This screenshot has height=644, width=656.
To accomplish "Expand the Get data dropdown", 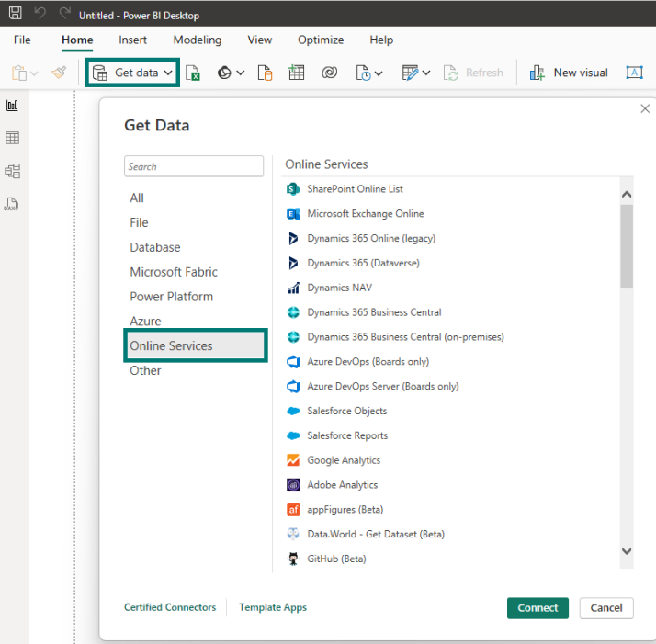I will pyautogui.click(x=168, y=73).
